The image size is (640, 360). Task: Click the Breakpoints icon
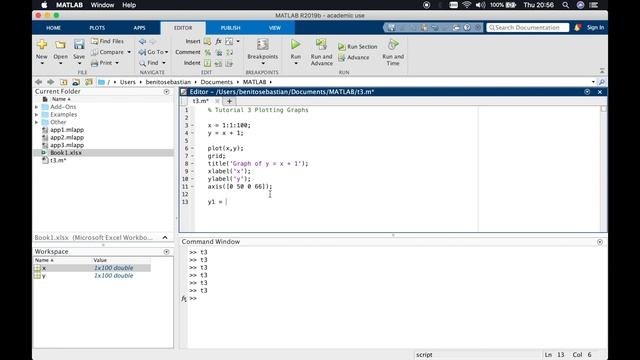click(x=262, y=44)
